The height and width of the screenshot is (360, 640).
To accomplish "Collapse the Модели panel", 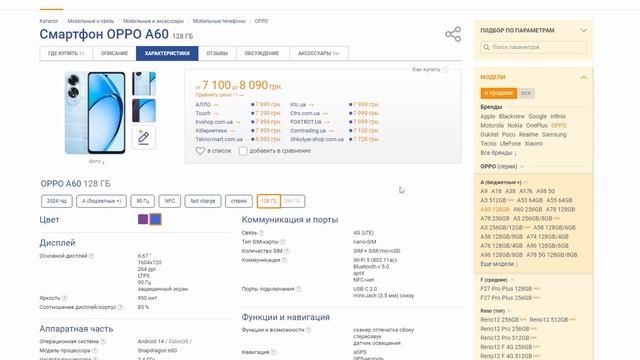I will point(584,77).
